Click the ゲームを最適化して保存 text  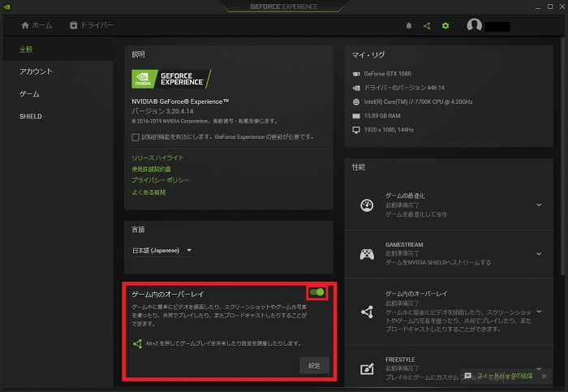click(415, 214)
